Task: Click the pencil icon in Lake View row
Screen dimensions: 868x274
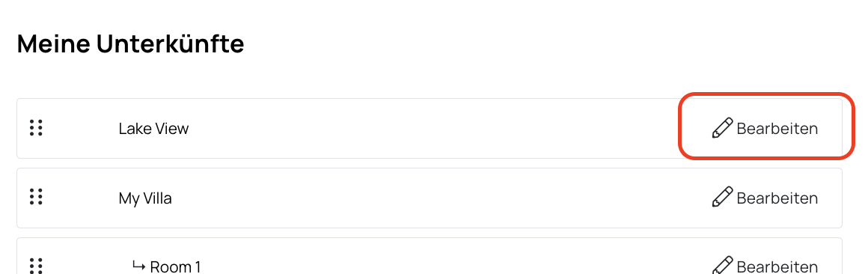Action: [722, 128]
